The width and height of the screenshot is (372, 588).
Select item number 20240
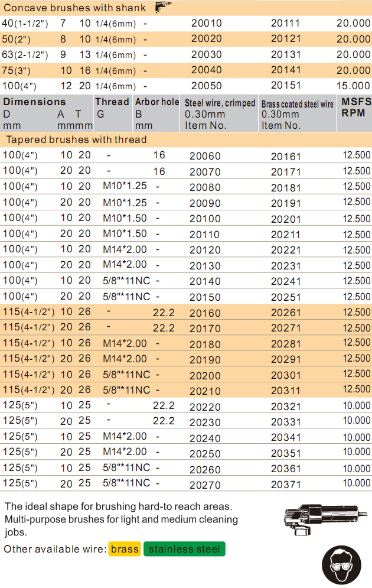[205, 438]
